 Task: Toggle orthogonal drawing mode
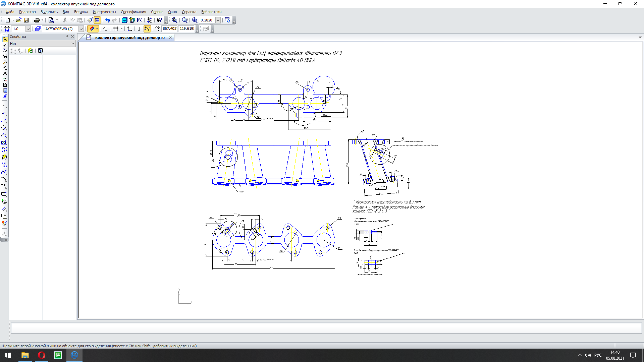pyautogui.click(x=140, y=29)
